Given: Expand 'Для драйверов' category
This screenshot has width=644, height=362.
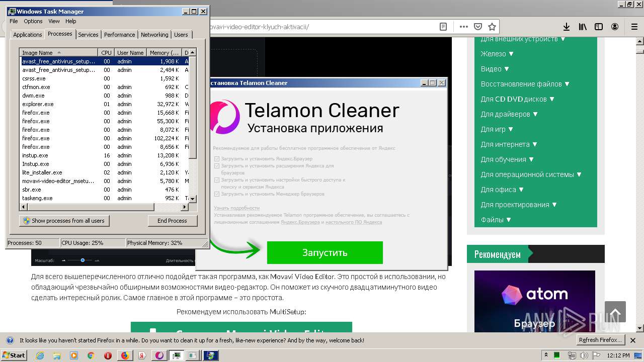Looking at the screenshot, I should (509, 114).
